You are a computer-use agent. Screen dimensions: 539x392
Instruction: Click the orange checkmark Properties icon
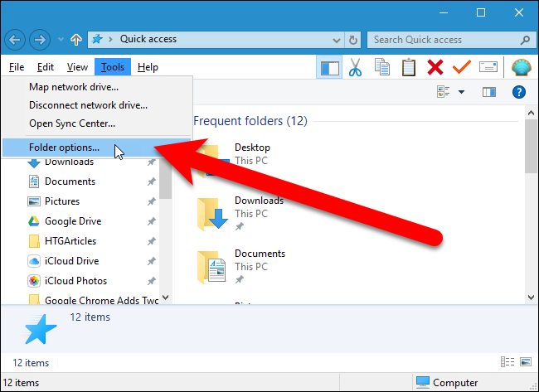tap(462, 66)
